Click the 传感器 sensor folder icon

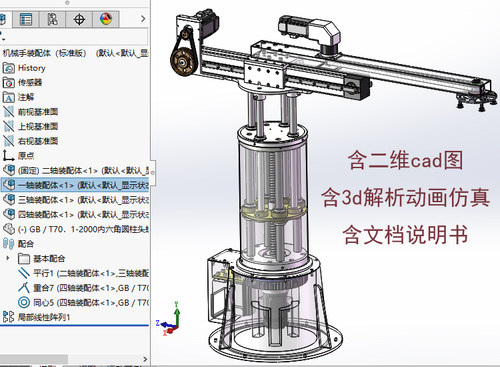9,82
